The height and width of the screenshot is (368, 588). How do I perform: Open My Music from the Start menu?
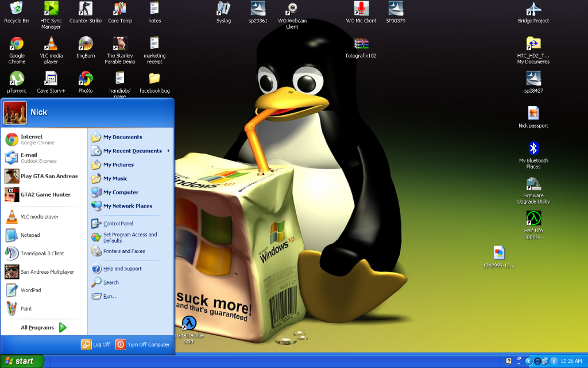point(130,178)
